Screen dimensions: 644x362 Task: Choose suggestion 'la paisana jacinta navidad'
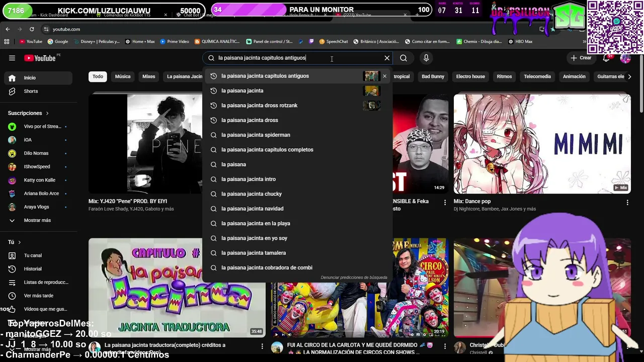pyautogui.click(x=297, y=209)
